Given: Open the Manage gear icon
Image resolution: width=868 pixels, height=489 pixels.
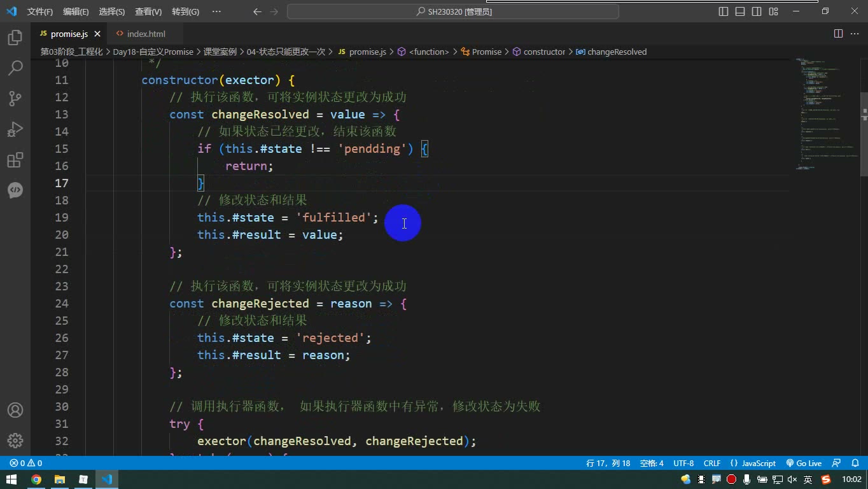Looking at the screenshot, I should coord(15,441).
